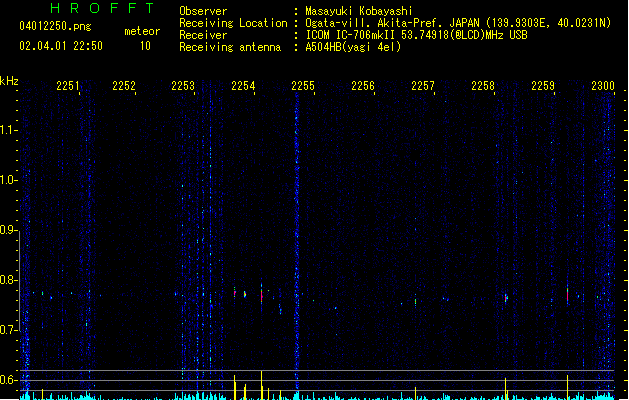
Task: Click the 2259 time marker
Action: point(543,86)
